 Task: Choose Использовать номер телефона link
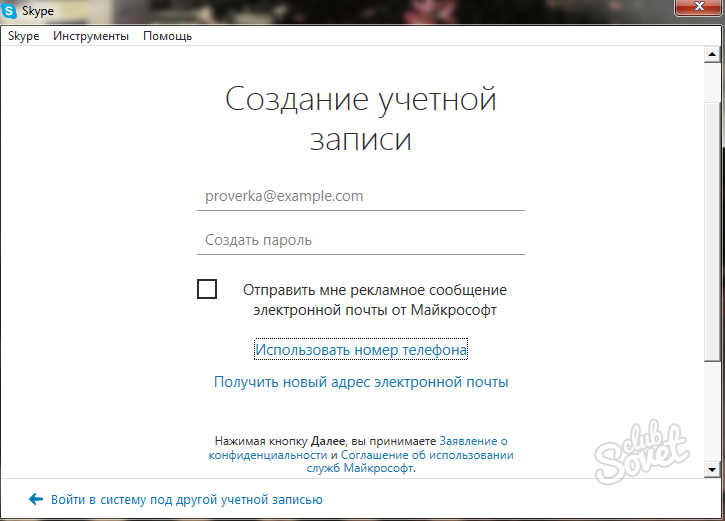pos(361,350)
